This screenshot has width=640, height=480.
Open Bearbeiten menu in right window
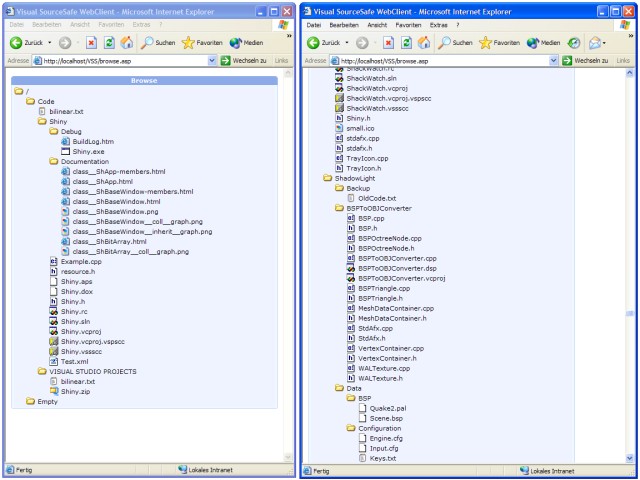coord(344,25)
